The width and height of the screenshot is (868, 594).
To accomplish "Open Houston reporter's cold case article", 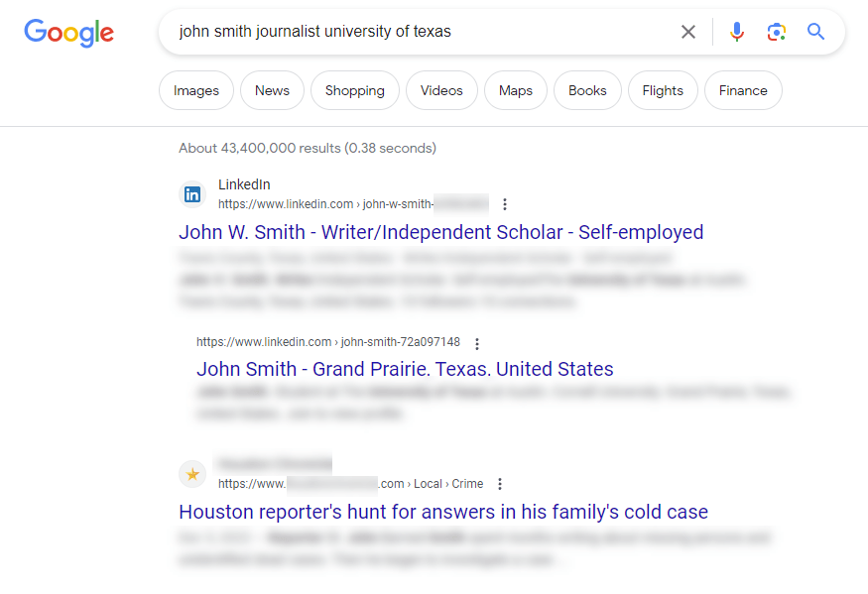I will pyautogui.click(x=443, y=512).
